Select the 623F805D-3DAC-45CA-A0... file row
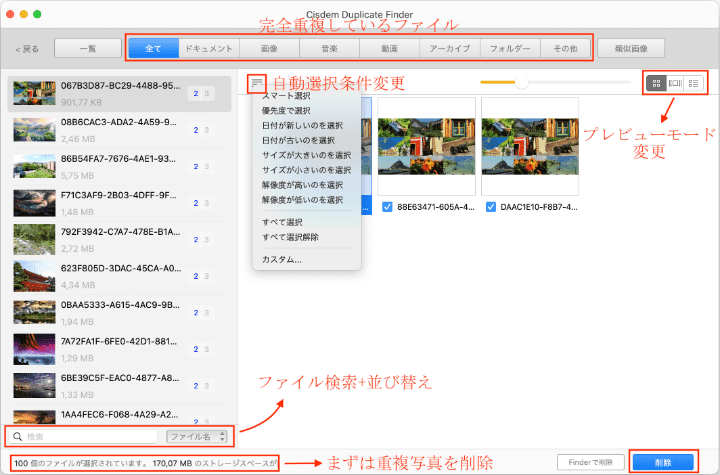The width and height of the screenshot is (720, 475). click(119, 276)
